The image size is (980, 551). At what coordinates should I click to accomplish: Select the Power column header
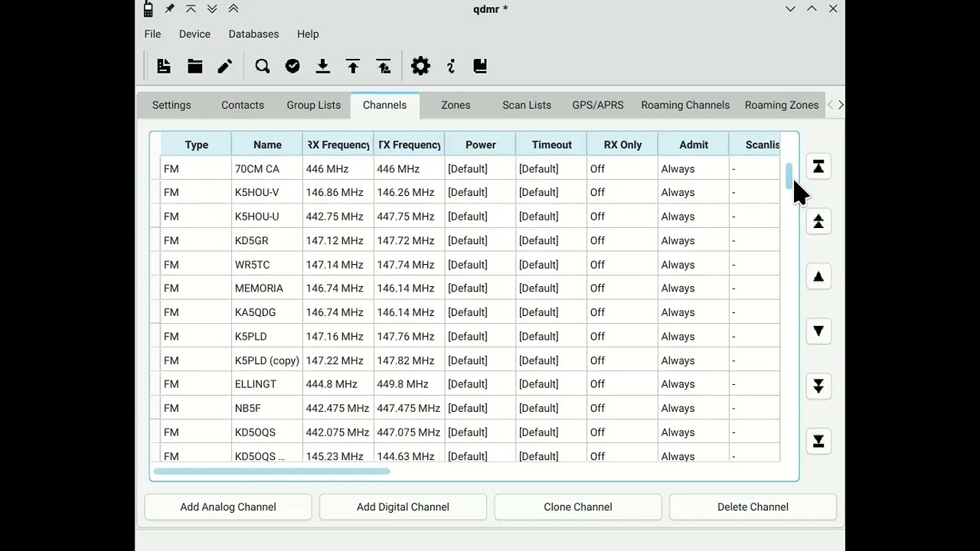point(481,145)
